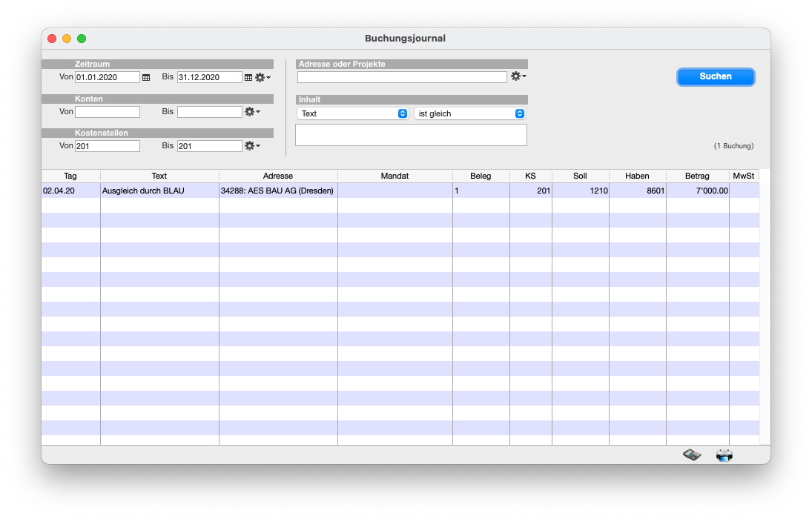The image size is (812, 519).
Task: Focus the Zeitraum Von date field
Action: point(108,77)
